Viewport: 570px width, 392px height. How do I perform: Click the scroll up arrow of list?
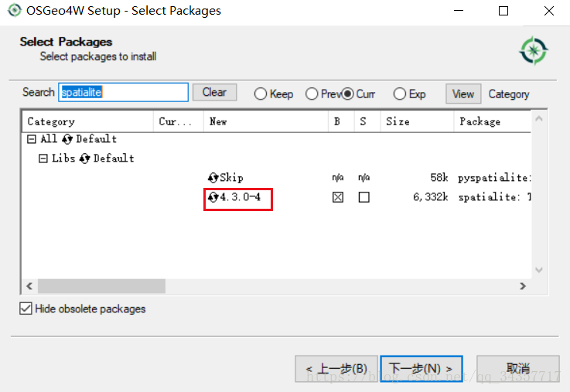coord(539,119)
